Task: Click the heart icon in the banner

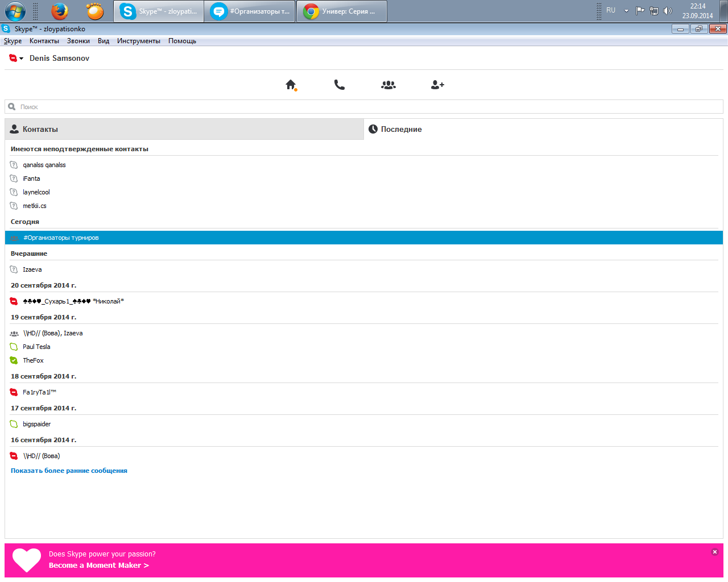Action: (27, 560)
